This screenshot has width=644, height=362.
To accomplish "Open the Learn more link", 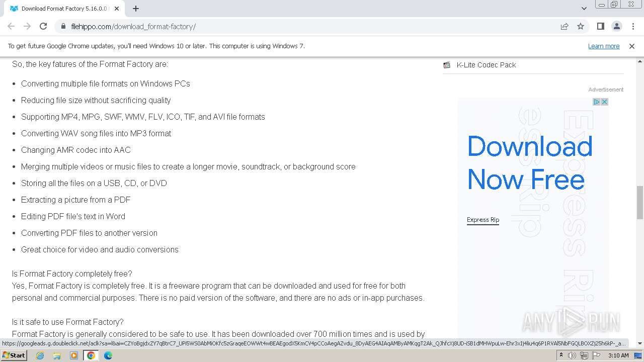I will (604, 46).
